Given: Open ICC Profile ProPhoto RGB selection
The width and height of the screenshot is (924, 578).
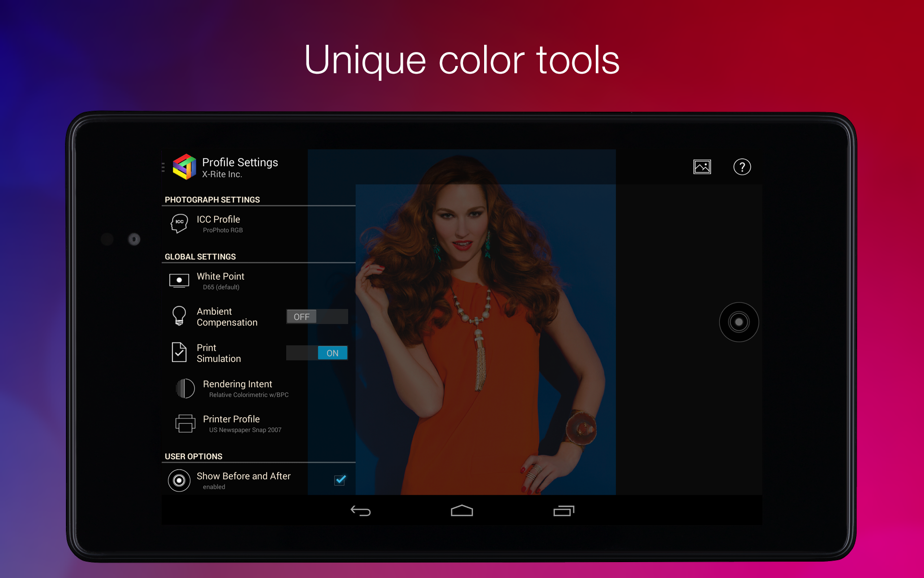Looking at the screenshot, I should click(x=218, y=224).
